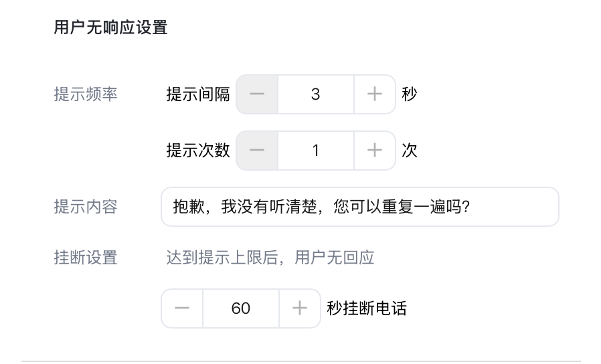Screen dimensions: 601x364
Task: Focus the 提示次数 number field showing 1
Action: coord(315,151)
